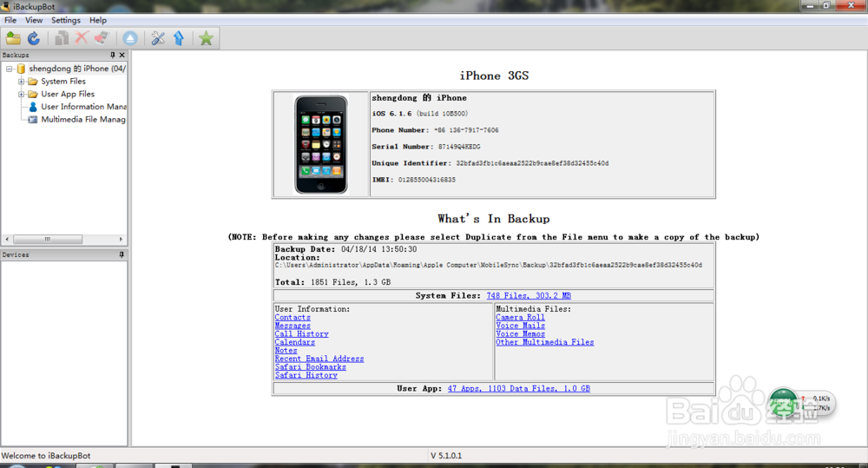Collapse the shengdong iPhone backup node
The height and width of the screenshot is (468, 868).
[x=10, y=69]
